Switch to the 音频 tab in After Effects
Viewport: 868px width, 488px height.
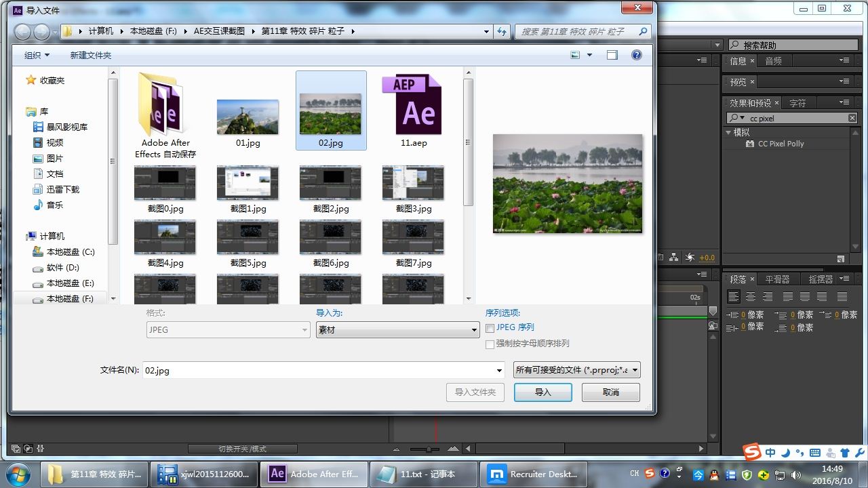[x=773, y=61]
